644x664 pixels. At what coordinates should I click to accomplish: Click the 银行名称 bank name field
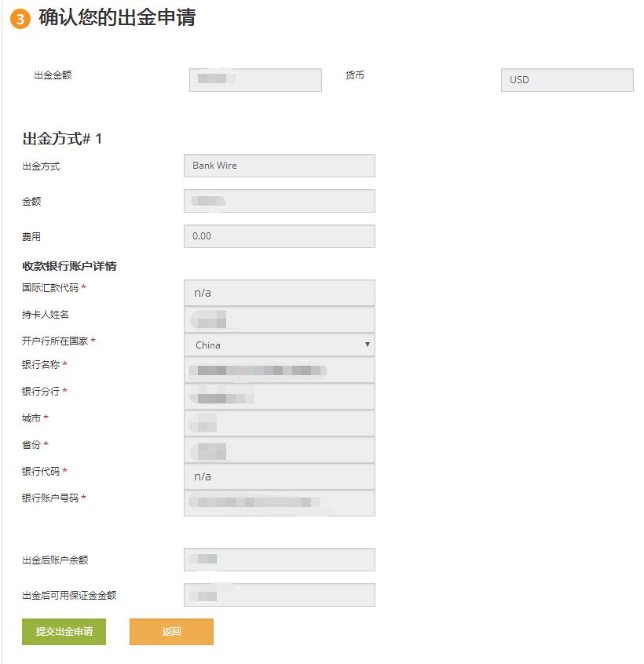(279, 370)
